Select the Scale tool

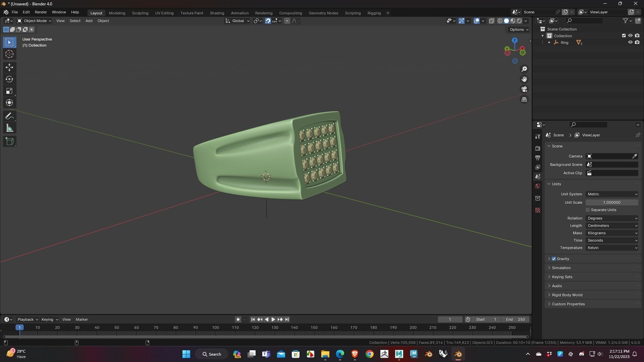click(x=9, y=91)
